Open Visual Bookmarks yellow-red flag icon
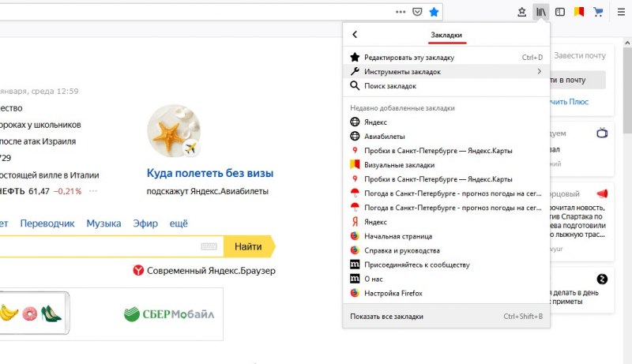The image size is (632, 364). (579, 12)
